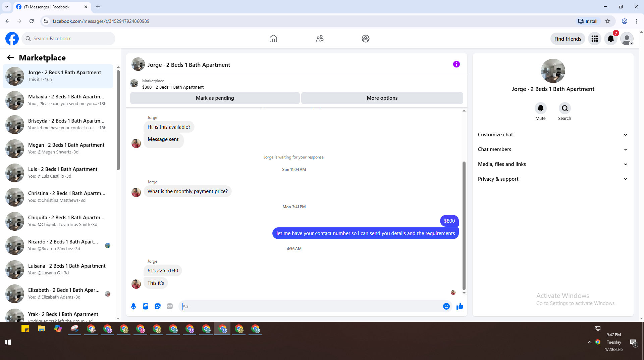Open the Chrome profile icon

point(625,21)
